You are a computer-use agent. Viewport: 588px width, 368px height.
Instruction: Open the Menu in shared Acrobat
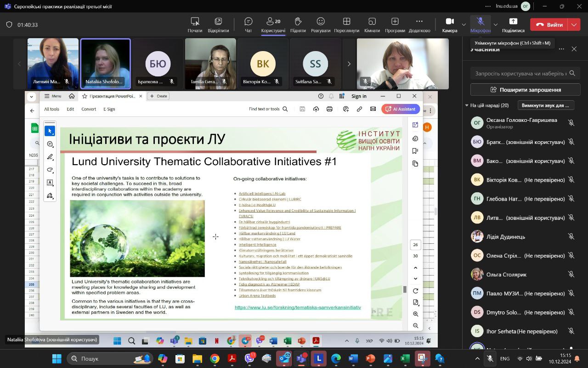tap(53, 96)
